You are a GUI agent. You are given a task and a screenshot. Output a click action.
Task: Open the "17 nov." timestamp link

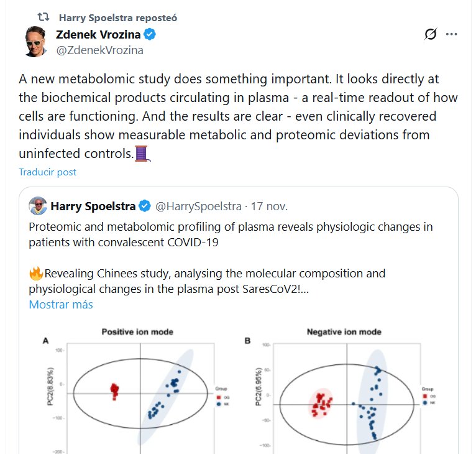(x=264, y=206)
